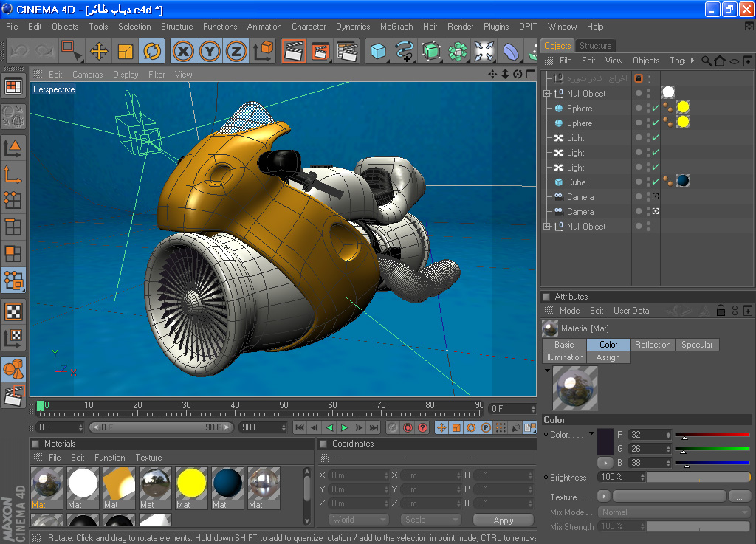Click the Make Editable icon in left toolbar
Screen dimensions: 756x544
pyautogui.click(x=13, y=116)
